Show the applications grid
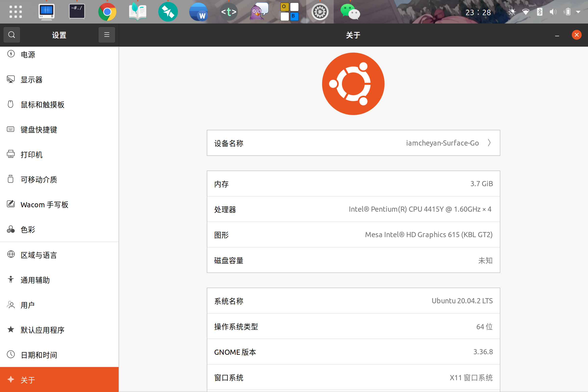 [x=15, y=12]
